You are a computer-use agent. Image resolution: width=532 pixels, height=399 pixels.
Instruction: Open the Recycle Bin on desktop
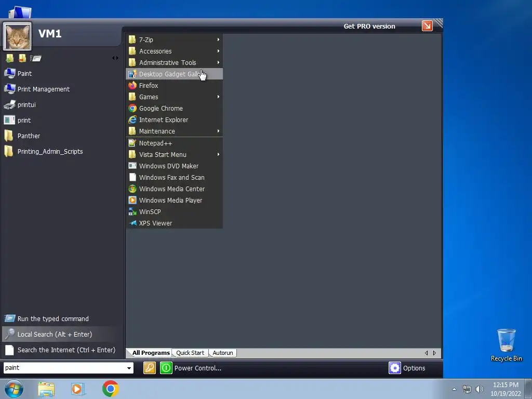coord(506,345)
